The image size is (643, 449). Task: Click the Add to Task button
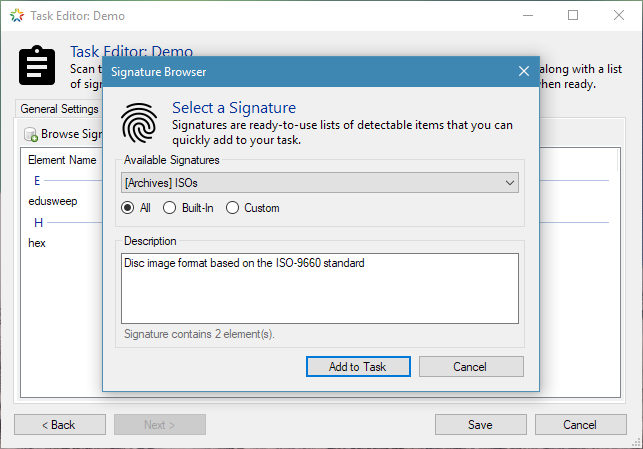point(358,367)
